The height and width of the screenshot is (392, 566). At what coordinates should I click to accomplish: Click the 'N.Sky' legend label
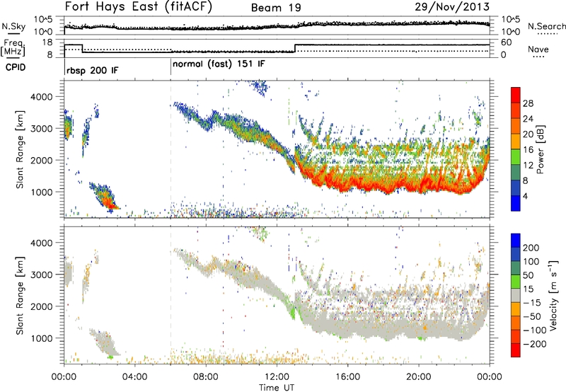pos(13,26)
